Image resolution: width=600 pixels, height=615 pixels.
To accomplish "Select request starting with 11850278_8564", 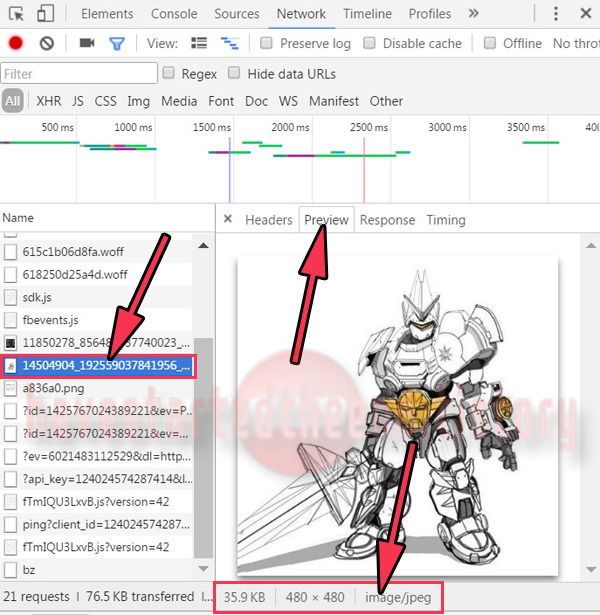I will click(x=96, y=343).
